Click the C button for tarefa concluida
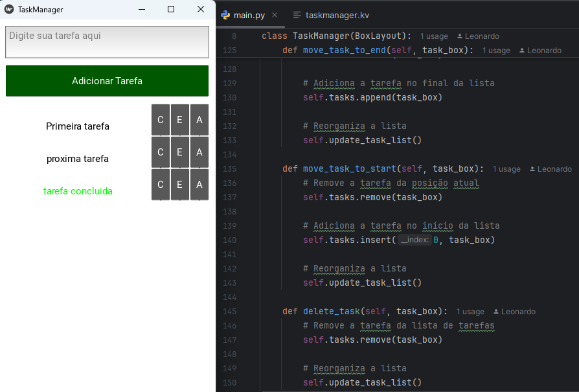Screen dimensions: 579x392 tap(161, 185)
